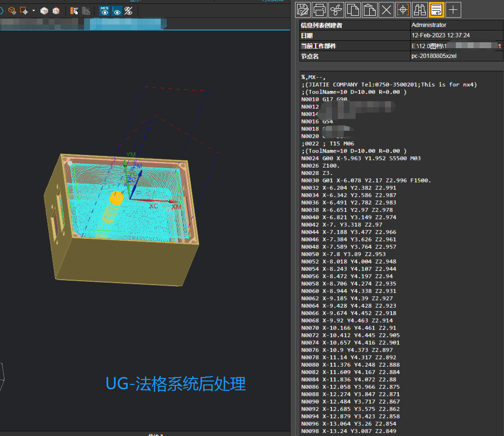504x436 pixels.
Task: Paste clipboard contents into the listing
Action: (x=370, y=9)
